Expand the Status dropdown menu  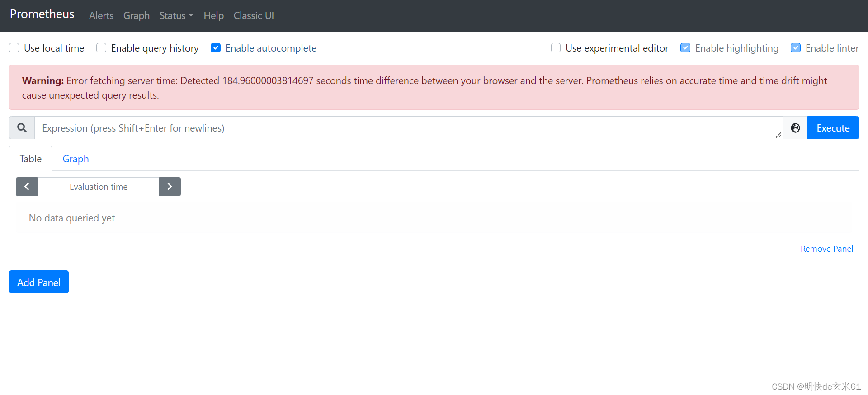[x=176, y=15]
